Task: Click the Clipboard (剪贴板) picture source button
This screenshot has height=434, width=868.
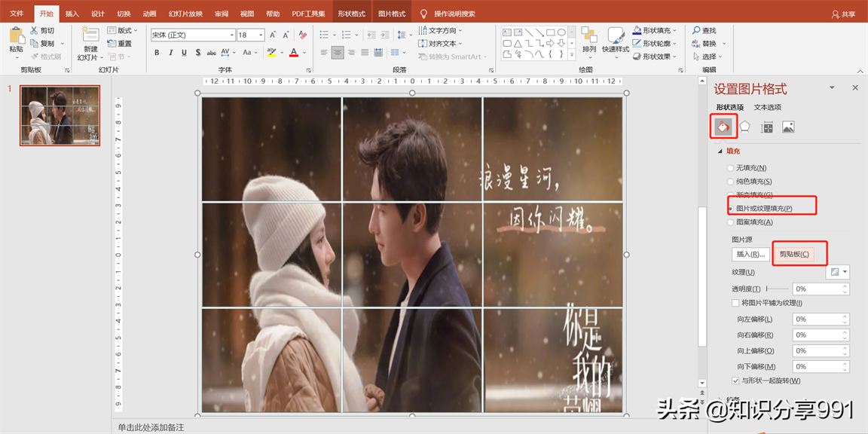Action: (793, 255)
